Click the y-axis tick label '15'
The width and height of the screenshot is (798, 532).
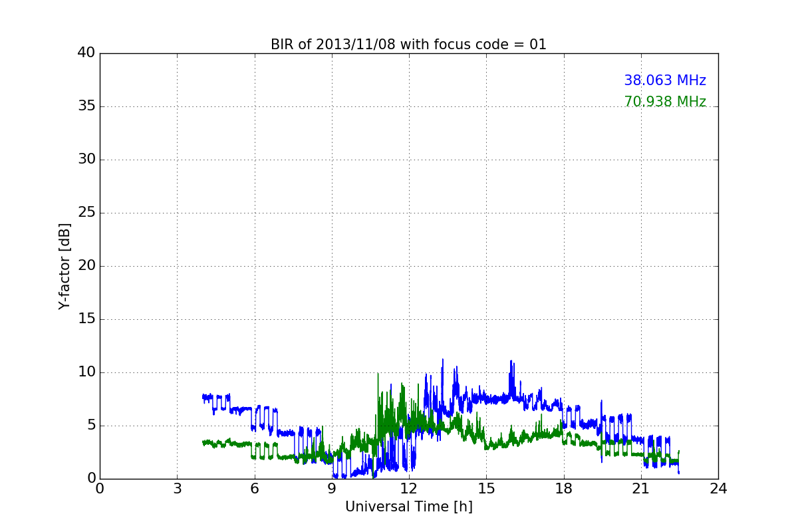[x=86, y=319]
